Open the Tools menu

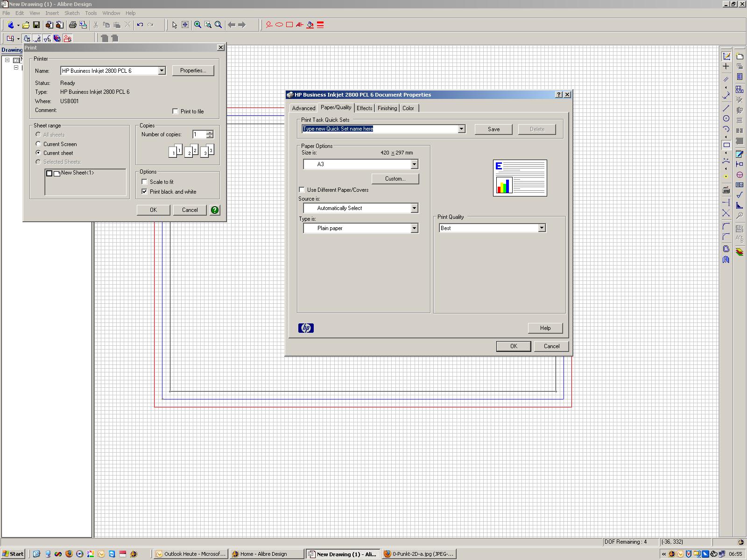pyautogui.click(x=91, y=13)
